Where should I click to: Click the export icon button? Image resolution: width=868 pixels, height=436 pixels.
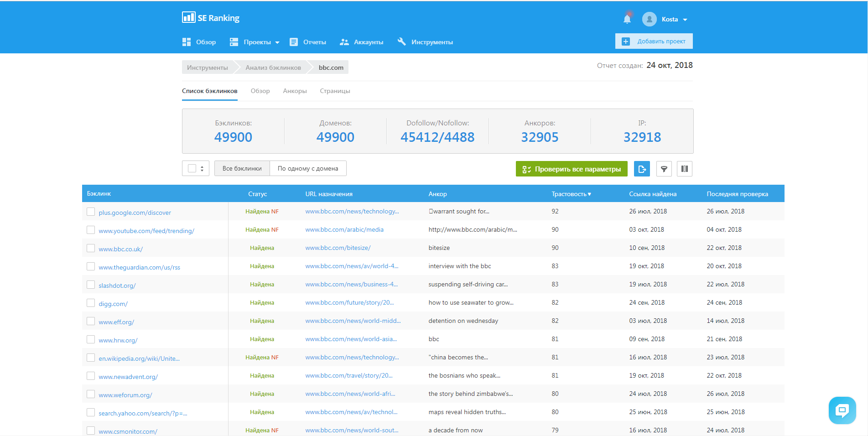tap(642, 169)
